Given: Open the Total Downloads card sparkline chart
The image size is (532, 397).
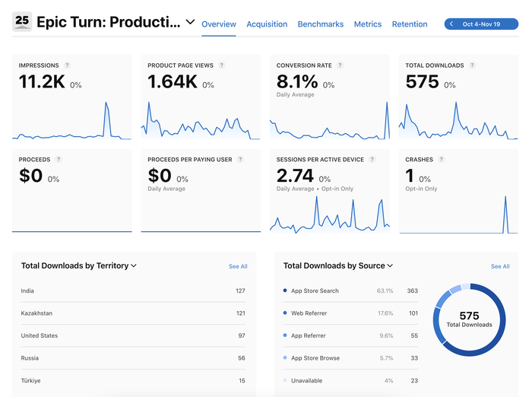Looking at the screenshot, I should pos(458,121).
